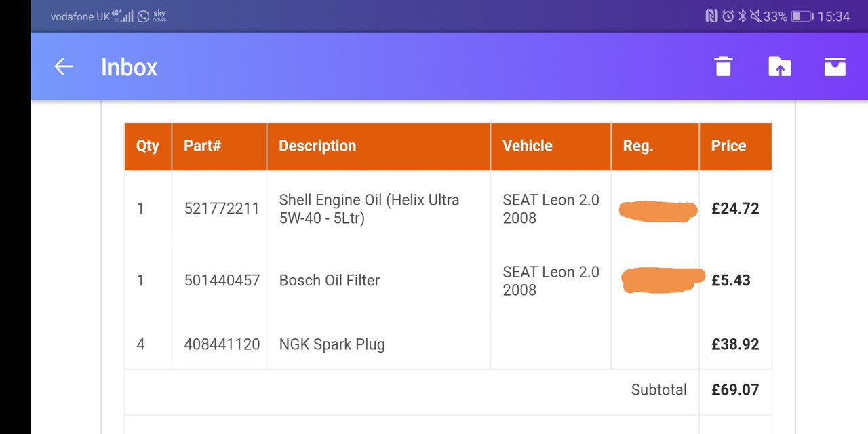The height and width of the screenshot is (434, 868).
Task: Tap SEAT Leon 2.0 2008 in oil row
Action: (551, 209)
